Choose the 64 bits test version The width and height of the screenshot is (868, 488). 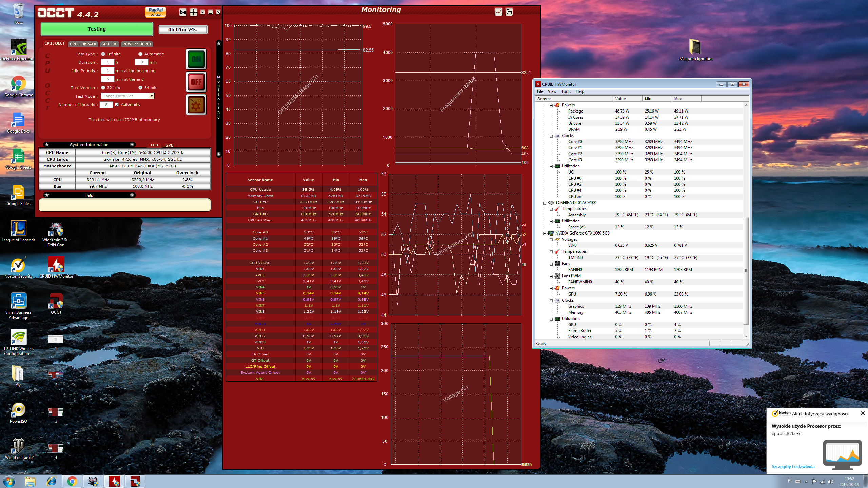pos(140,88)
